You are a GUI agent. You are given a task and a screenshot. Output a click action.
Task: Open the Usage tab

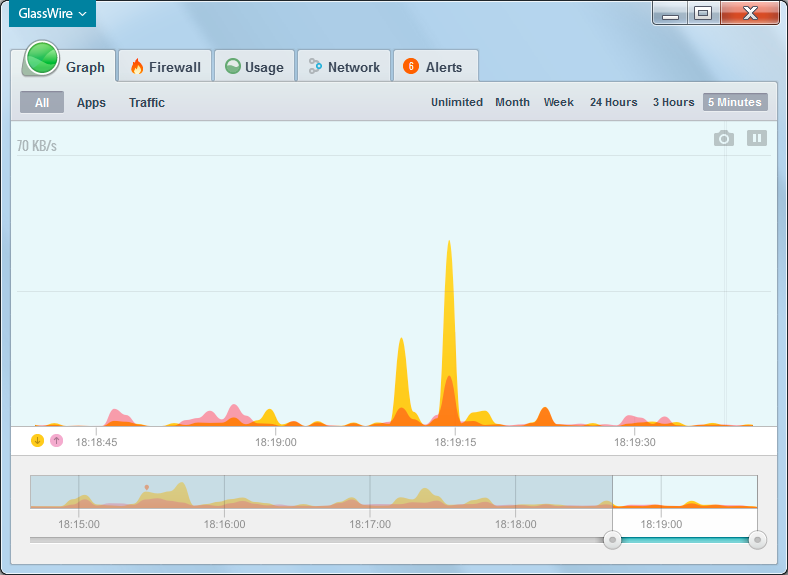(x=254, y=67)
